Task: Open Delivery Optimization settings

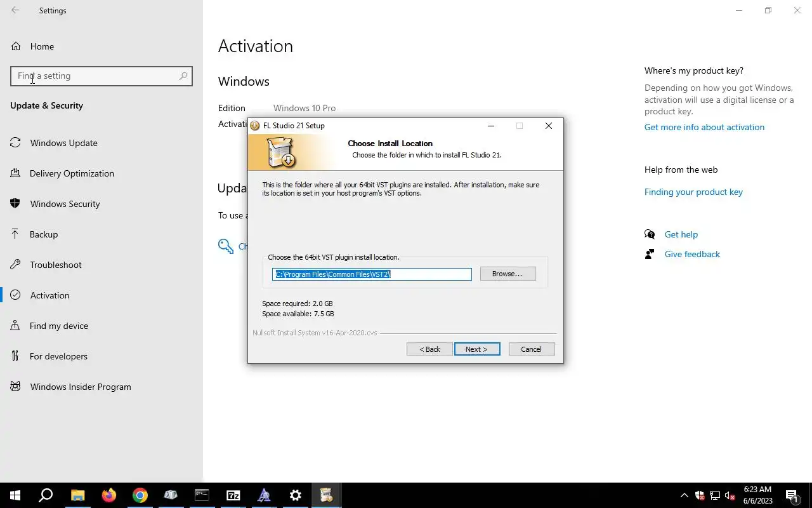Action: click(101, 173)
